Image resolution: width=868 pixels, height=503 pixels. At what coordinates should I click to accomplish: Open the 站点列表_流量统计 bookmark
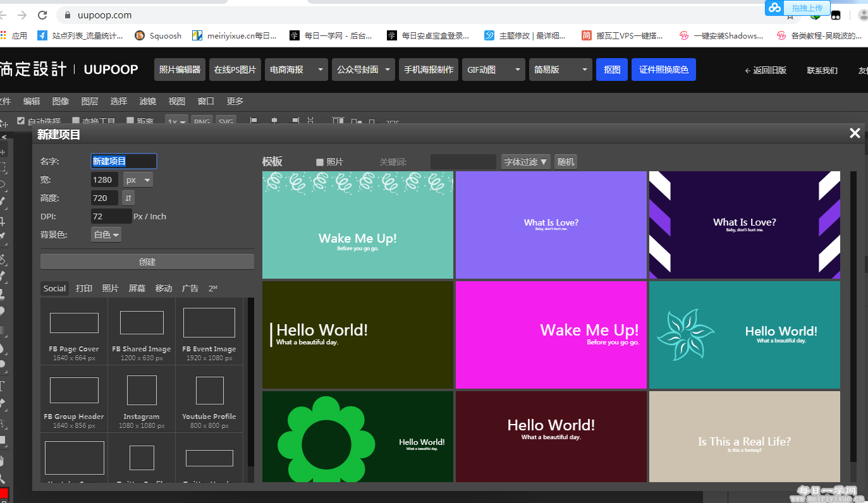80,36
